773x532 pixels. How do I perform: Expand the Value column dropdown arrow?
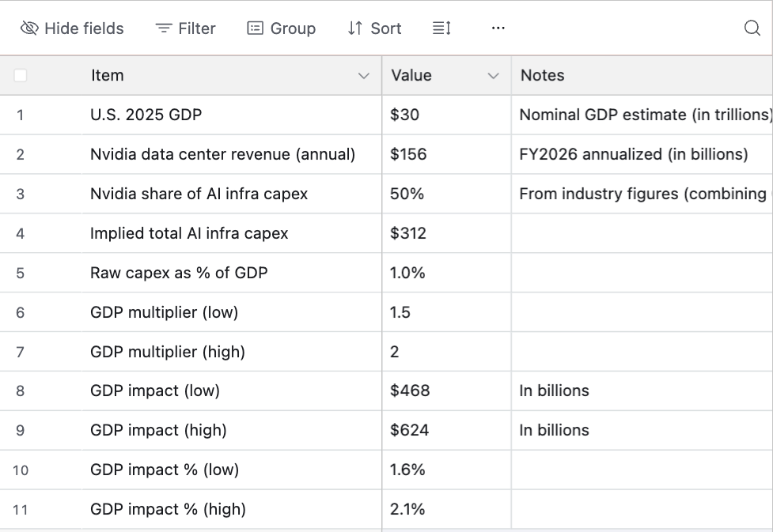tap(494, 76)
